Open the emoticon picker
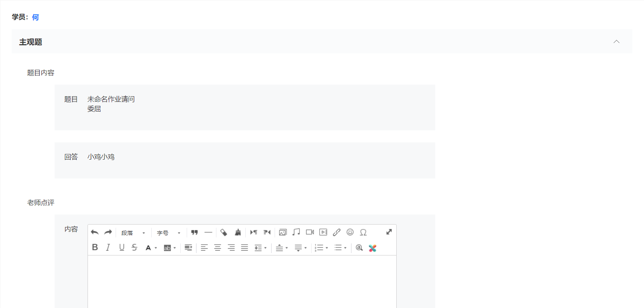644x308 pixels. tap(350, 232)
